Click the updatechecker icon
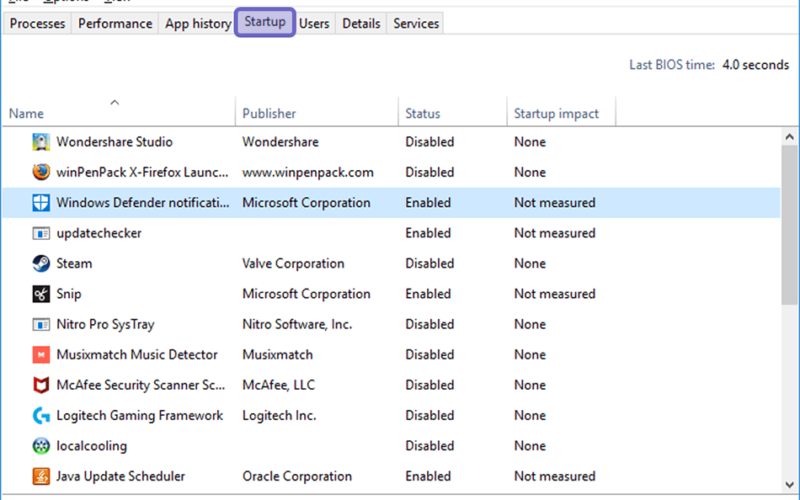Screen dimensions: 800x500 [41, 233]
